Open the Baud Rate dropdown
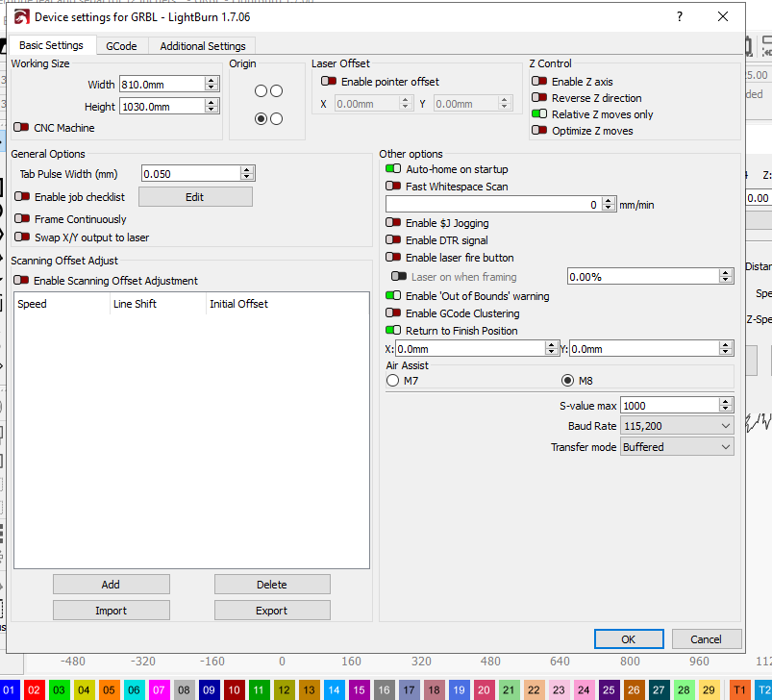 click(x=677, y=426)
